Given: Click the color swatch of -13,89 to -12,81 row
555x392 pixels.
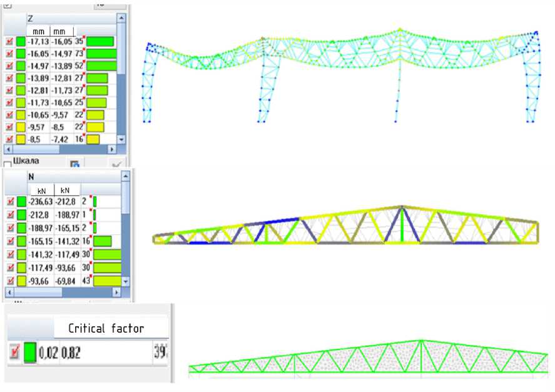Looking at the screenshot, I should tap(21, 78).
